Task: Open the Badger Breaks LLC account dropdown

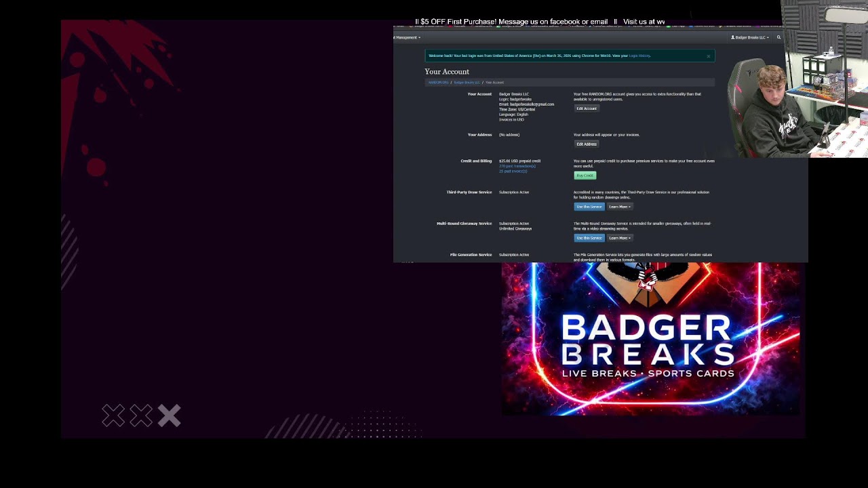Action: click(x=750, y=37)
